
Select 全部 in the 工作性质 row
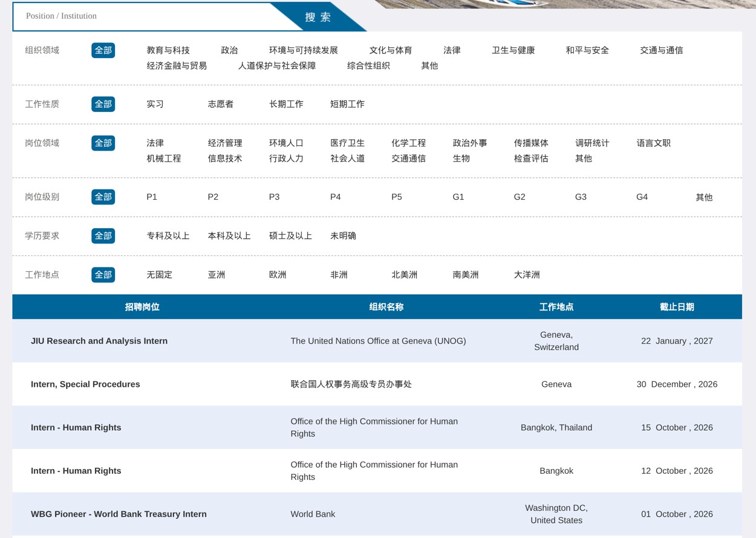[103, 104]
